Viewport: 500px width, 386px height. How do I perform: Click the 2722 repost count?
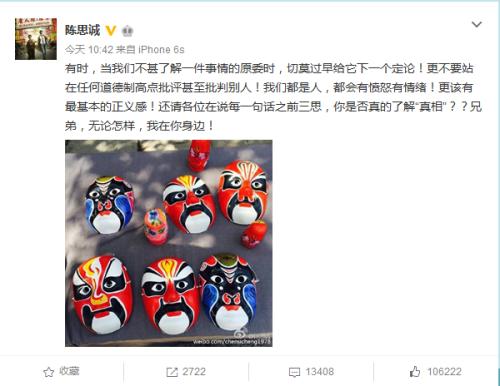pyautogui.click(x=194, y=372)
